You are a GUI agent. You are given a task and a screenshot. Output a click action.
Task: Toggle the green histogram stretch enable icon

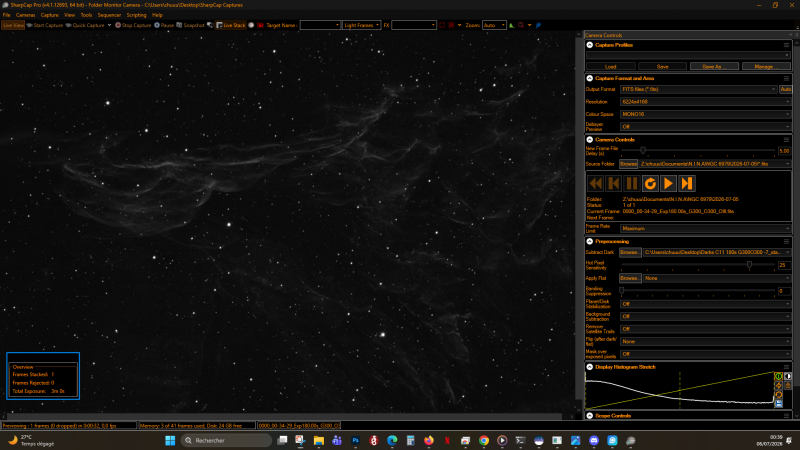point(779,377)
